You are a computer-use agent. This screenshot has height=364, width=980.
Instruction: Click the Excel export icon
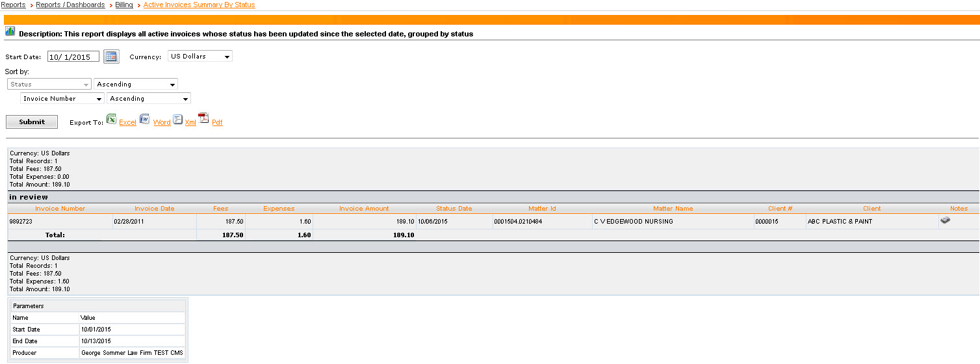click(x=111, y=120)
